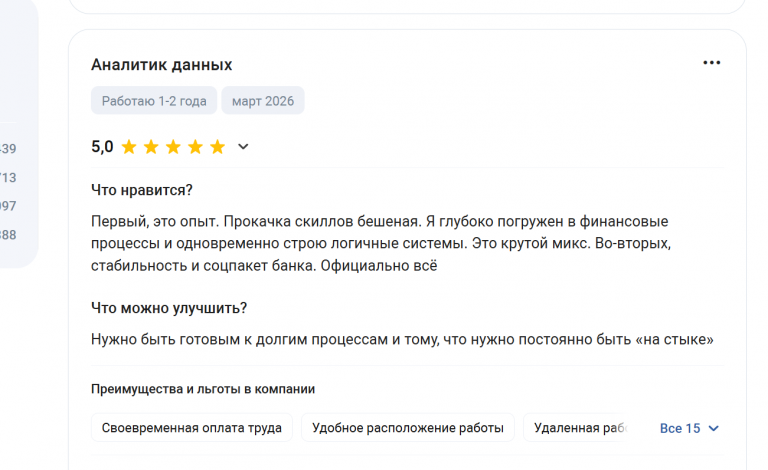Click the Что нравится? review text

click(x=381, y=243)
